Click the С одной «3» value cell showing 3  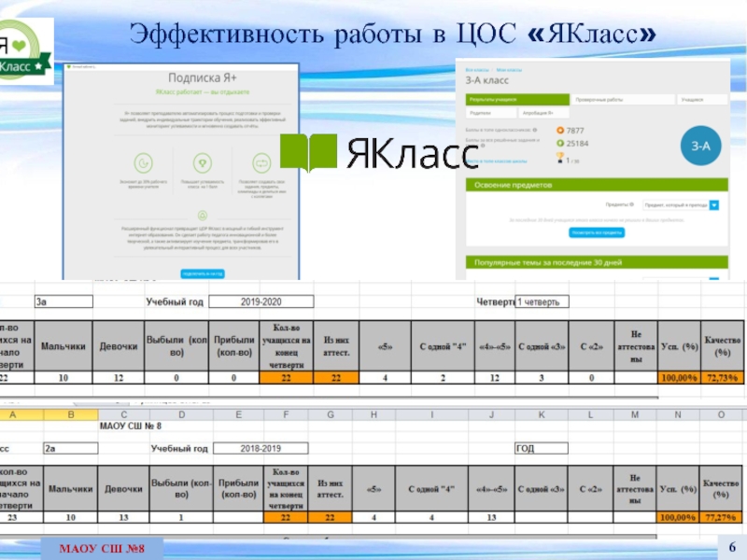542,378
